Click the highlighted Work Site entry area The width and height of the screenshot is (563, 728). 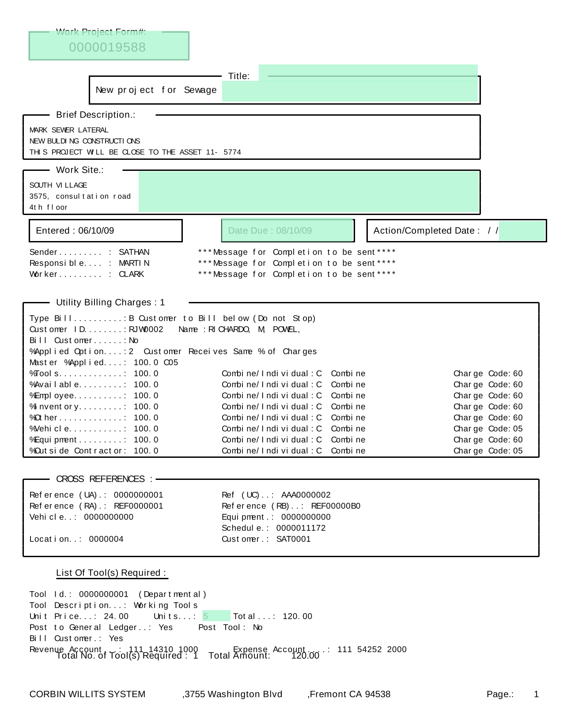point(309,192)
